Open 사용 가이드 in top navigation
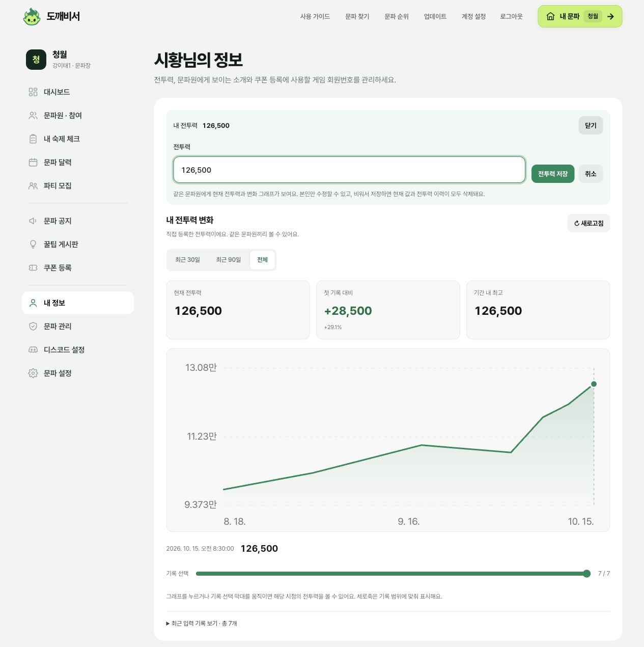Image resolution: width=644 pixels, height=647 pixels. (x=315, y=16)
